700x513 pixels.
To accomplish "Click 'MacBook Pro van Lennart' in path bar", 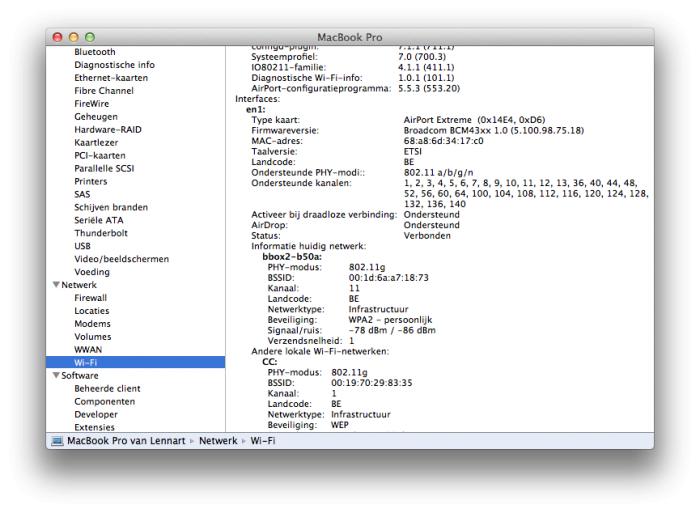I will 126,441.
